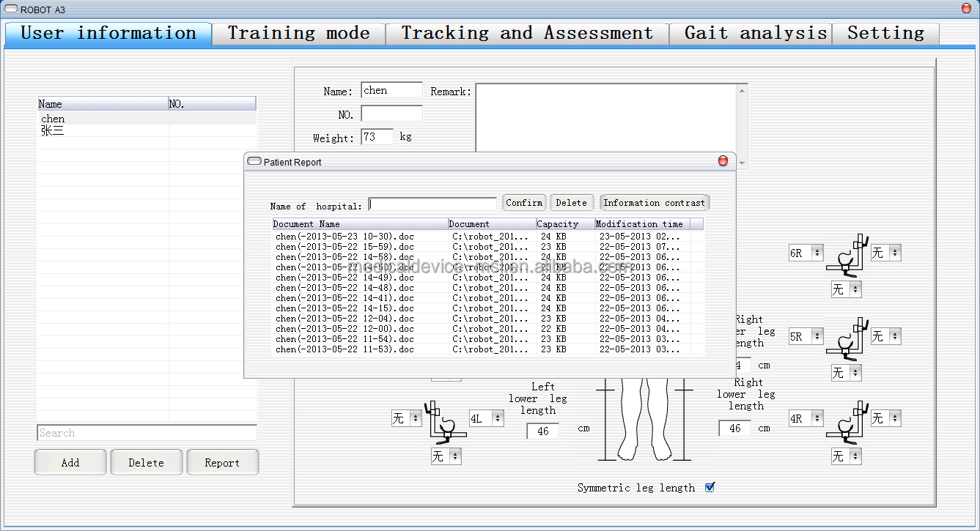This screenshot has height=531, width=980.
Task: Focus the Name of hospital input field
Action: (x=432, y=205)
